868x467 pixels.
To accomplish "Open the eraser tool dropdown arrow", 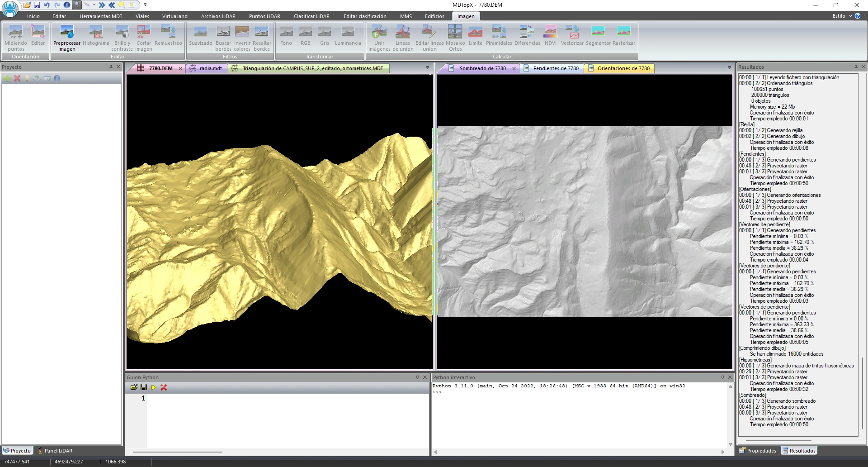I will pyautogui.click(x=94, y=5).
